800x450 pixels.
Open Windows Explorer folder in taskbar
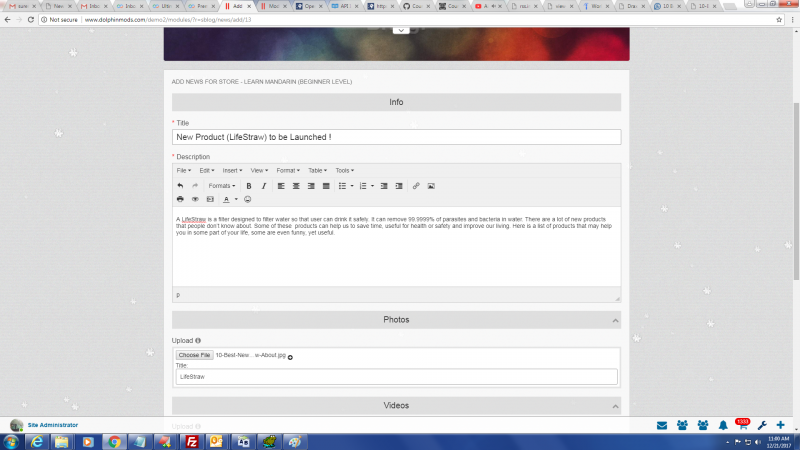[x=62, y=442]
